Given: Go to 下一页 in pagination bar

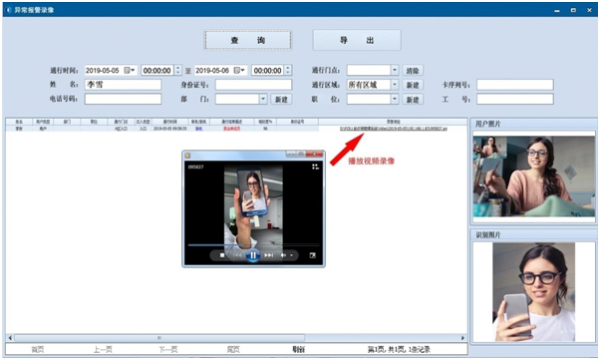Looking at the screenshot, I should (x=168, y=349).
